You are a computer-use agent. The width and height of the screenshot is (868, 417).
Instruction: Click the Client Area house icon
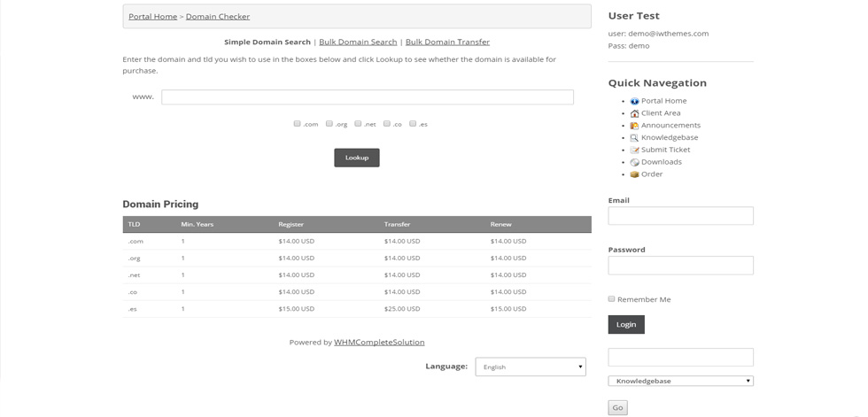pyautogui.click(x=634, y=113)
